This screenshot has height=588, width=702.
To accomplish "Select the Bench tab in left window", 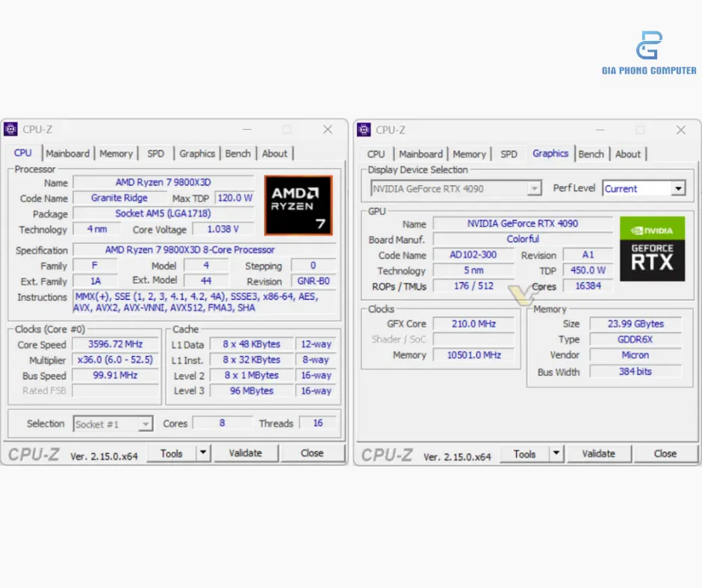I will [x=237, y=154].
